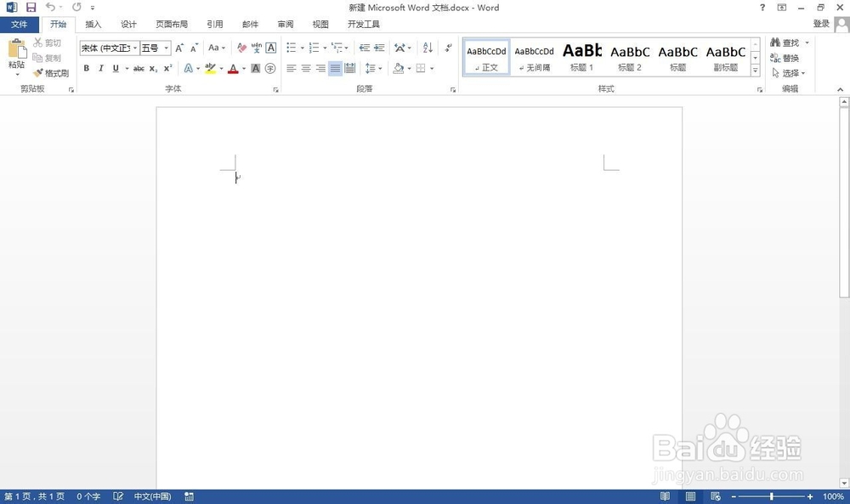850x504 pixels.
Task: Open bullet list style dropdown arrow
Action: pyautogui.click(x=302, y=48)
